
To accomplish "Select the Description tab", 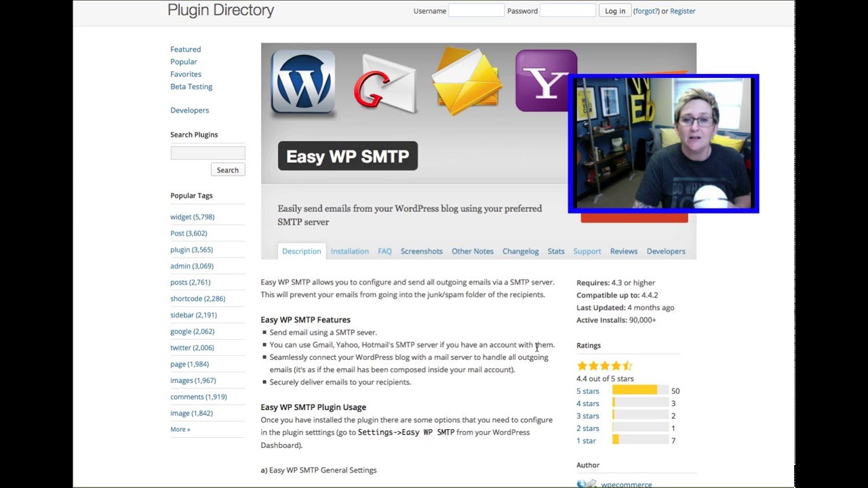I will coord(302,251).
